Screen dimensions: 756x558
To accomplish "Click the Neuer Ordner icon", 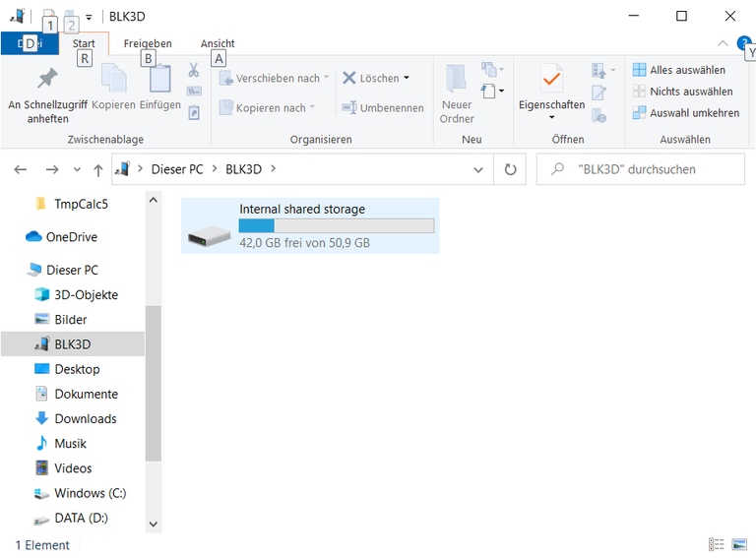I will (x=457, y=80).
